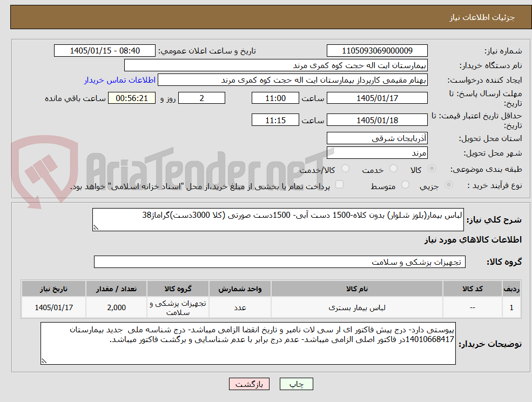
Task: Click the شرح کلی نیاز description textarea
Action: (278, 220)
